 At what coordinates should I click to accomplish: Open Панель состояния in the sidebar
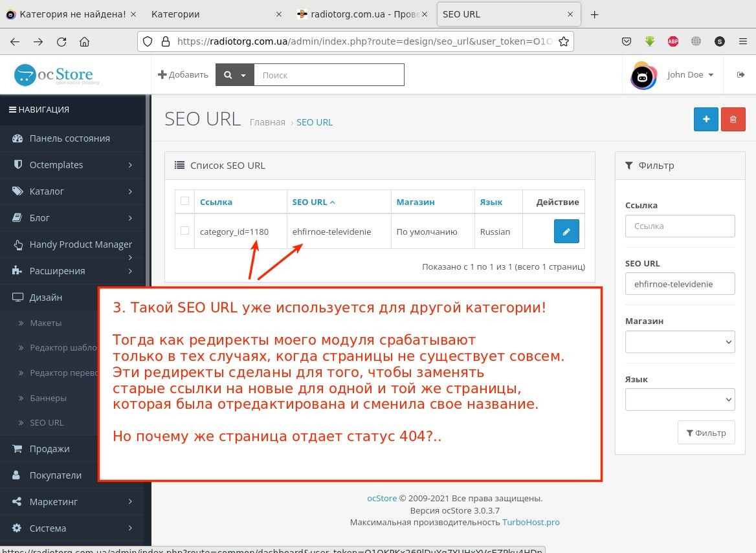tap(69, 138)
